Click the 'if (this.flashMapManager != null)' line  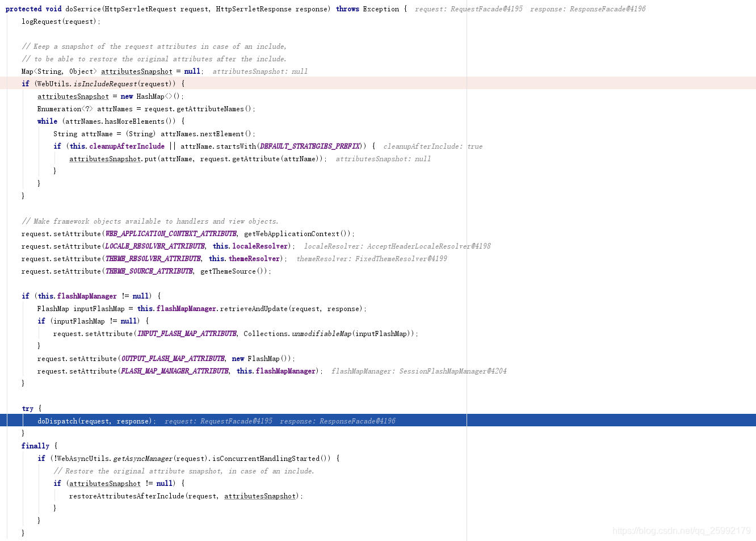coord(91,296)
